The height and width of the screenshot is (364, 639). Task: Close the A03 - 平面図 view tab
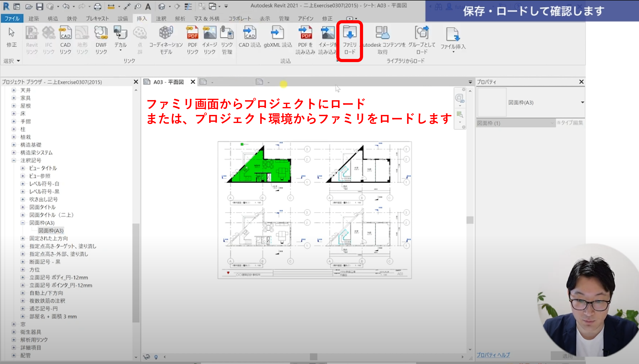point(193,82)
